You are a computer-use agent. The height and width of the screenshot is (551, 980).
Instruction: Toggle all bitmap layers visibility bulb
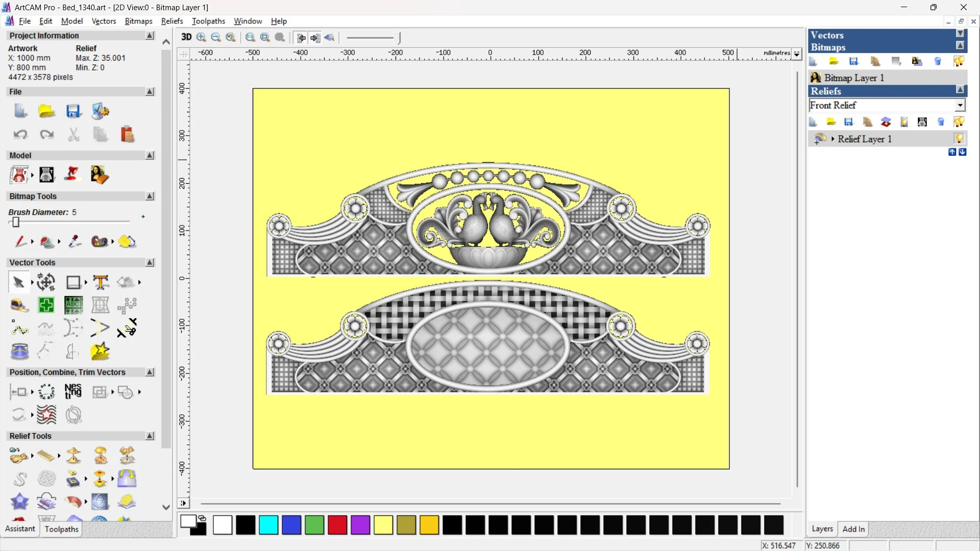point(959,62)
